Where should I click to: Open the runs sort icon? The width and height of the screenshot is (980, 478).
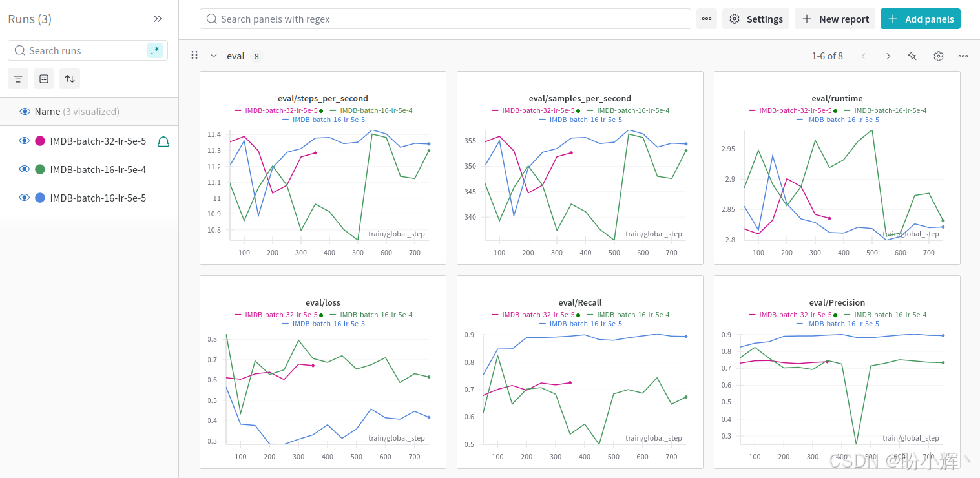[70, 79]
